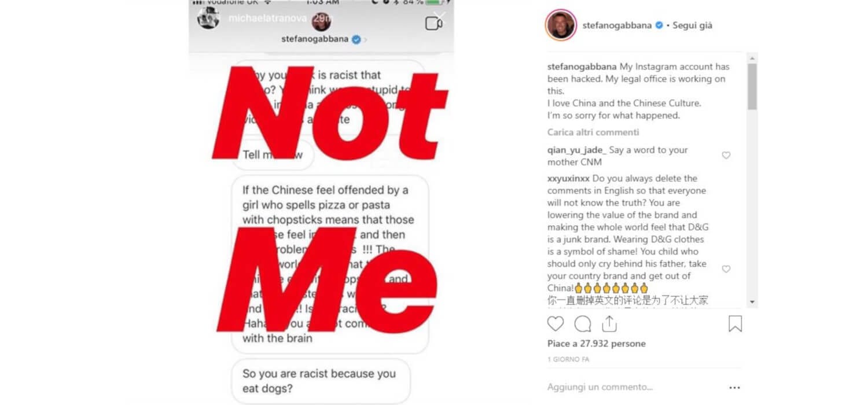Image resolution: width=868 pixels, height=405 pixels.
Task: Click the share post icon
Action: (x=609, y=323)
